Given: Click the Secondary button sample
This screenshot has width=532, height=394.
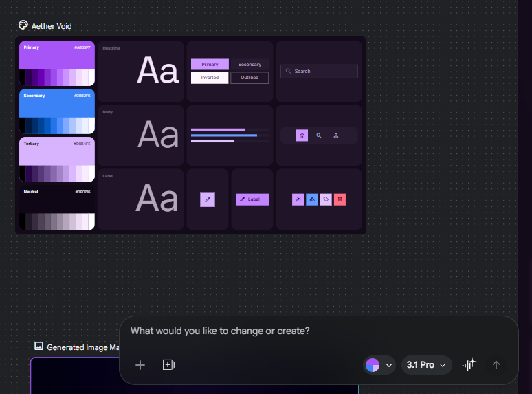Looking at the screenshot, I should pyautogui.click(x=250, y=65).
